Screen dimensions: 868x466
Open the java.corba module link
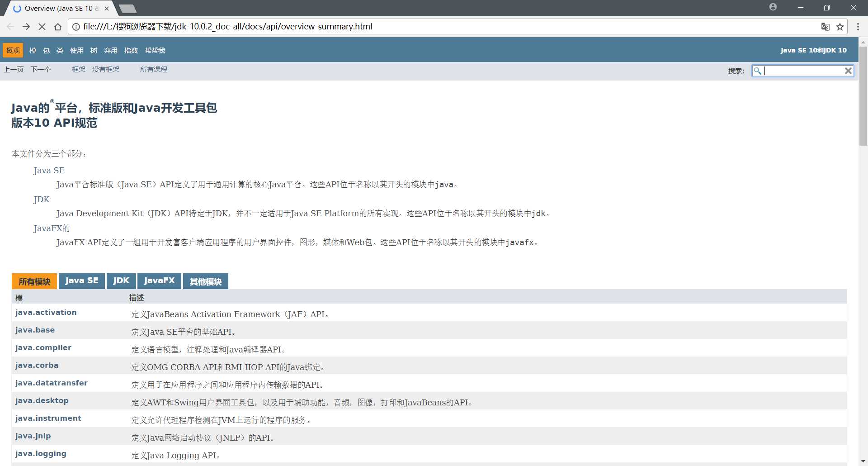[x=37, y=365]
